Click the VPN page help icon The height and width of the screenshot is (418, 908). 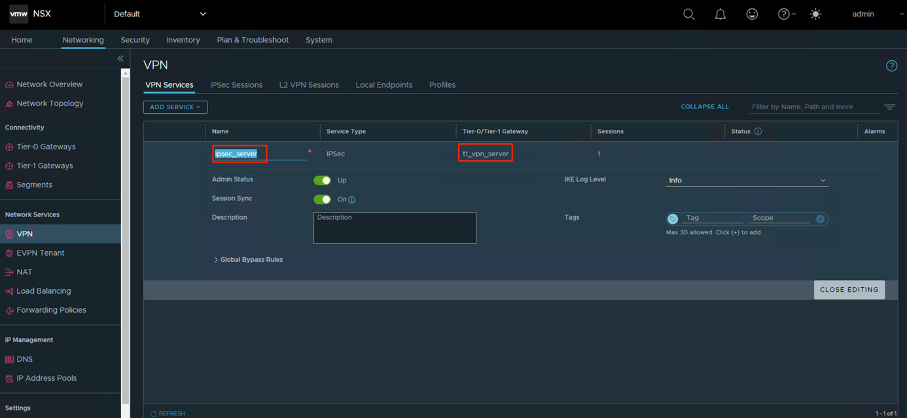coord(891,66)
